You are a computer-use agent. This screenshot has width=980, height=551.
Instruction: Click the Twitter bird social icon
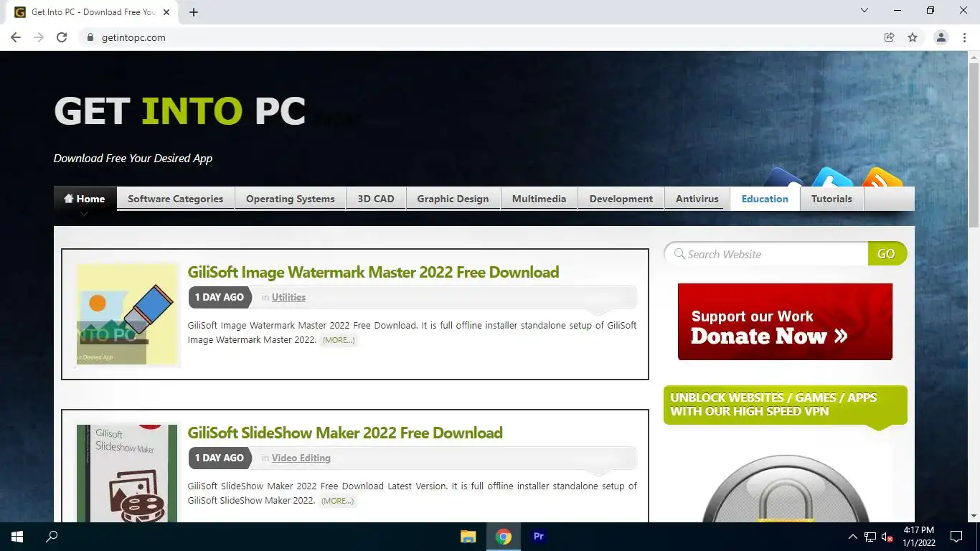coord(832,177)
